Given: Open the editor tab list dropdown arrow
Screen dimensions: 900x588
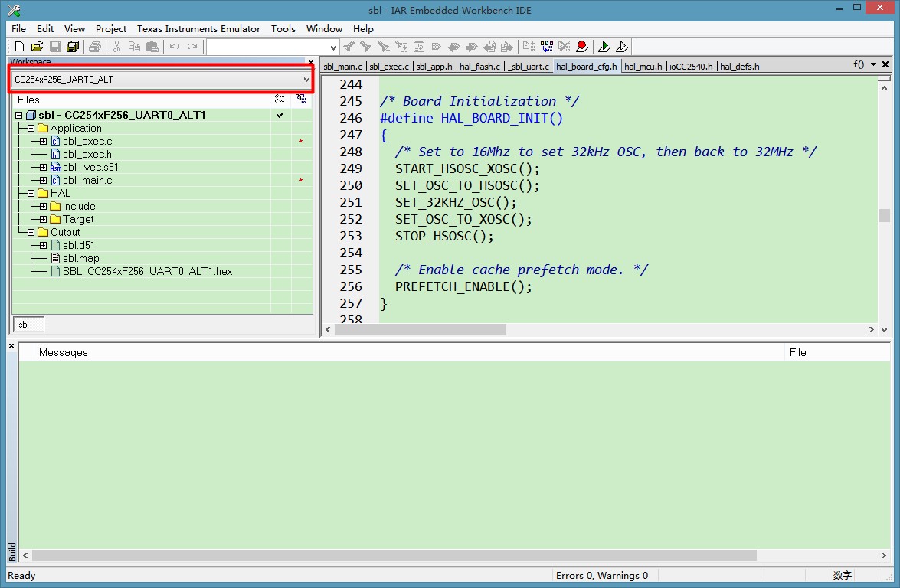Looking at the screenshot, I should pyautogui.click(x=874, y=64).
